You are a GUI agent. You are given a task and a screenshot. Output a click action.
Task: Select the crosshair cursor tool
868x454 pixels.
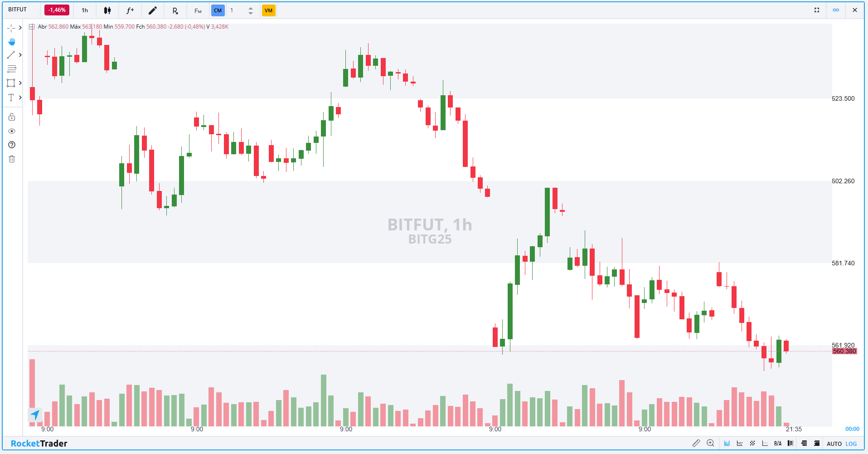11,28
